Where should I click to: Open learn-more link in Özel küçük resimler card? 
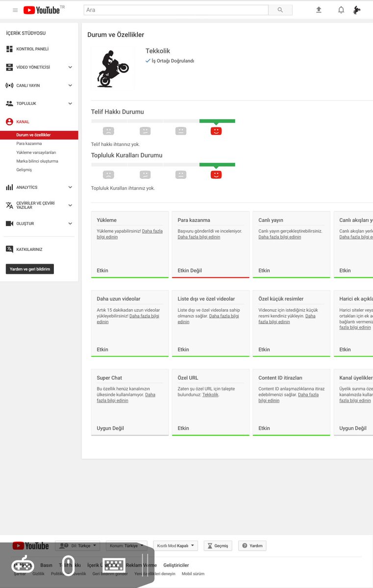tap(287, 319)
